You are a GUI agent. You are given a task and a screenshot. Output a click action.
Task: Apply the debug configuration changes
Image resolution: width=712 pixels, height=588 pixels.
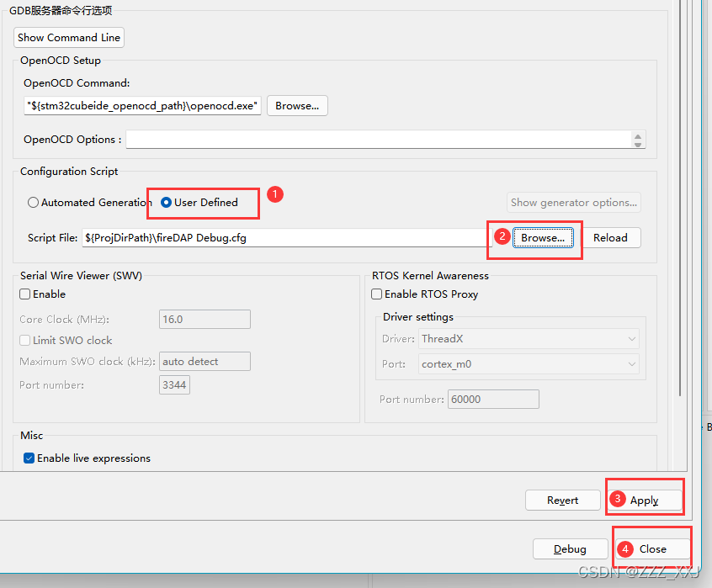(645, 500)
